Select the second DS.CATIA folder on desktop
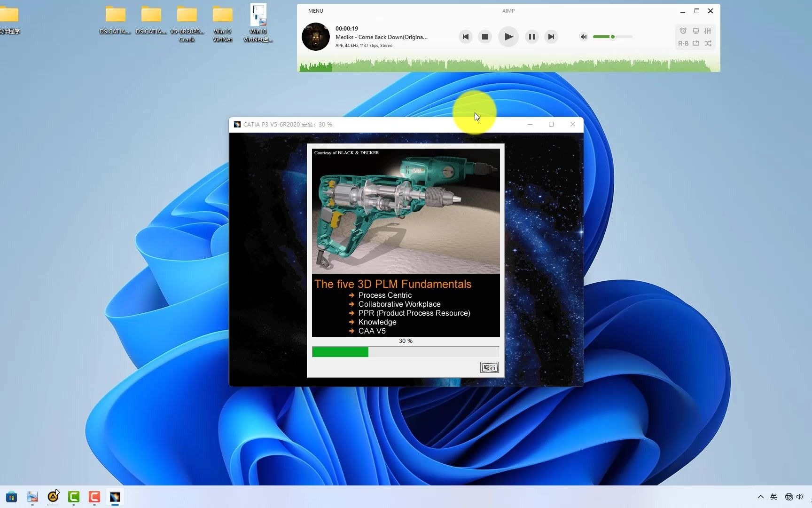Screen dimensions: 812x508 pyautogui.click(x=151, y=20)
